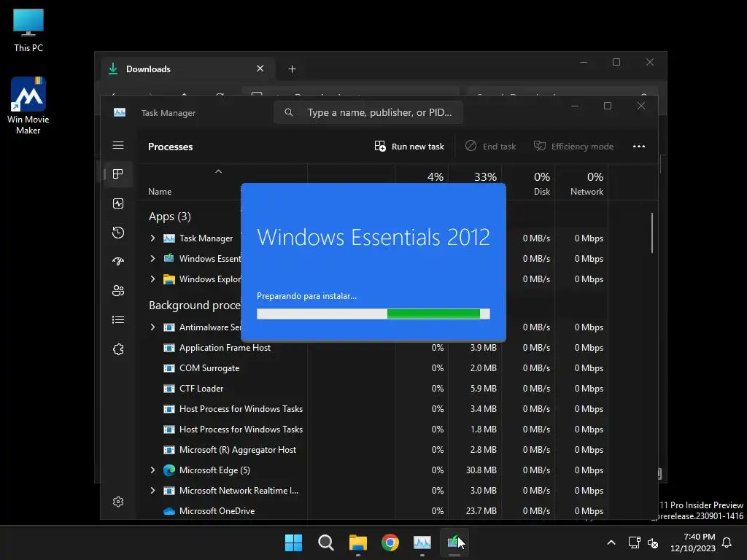Image resolution: width=747 pixels, height=560 pixels.
Task: Click Windows Essentials installer taskbar icon
Action: (x=454, y=542)
